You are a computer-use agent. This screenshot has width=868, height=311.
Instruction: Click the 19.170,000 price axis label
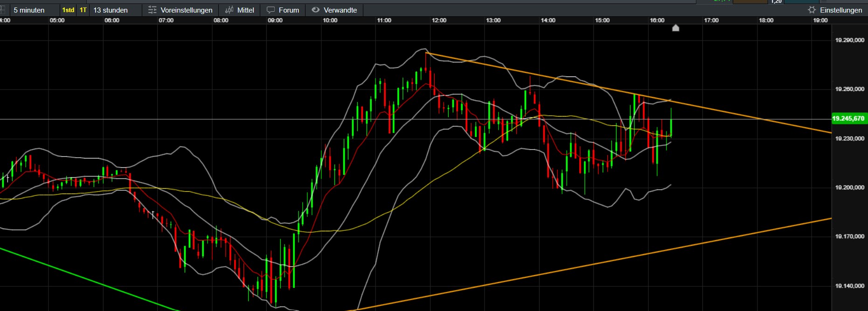pyautogui.click(x=849, y=236)
